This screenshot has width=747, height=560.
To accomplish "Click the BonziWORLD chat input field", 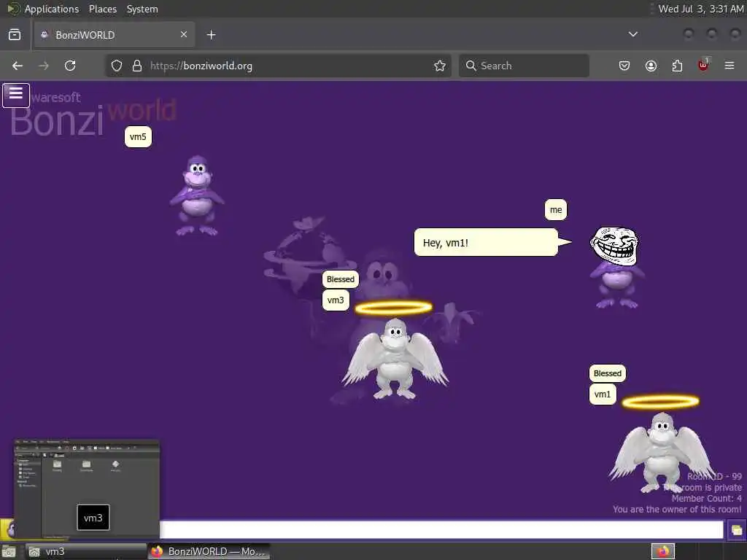I will (441, 529).
